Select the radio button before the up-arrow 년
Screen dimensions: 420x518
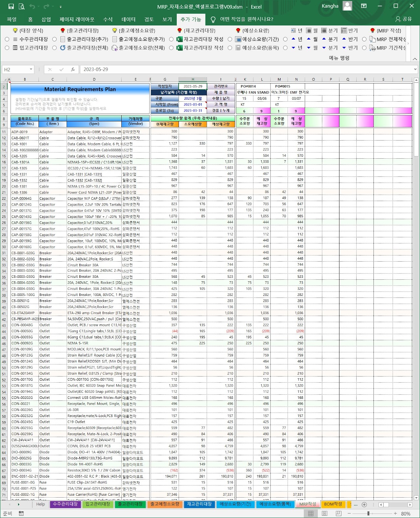(285, 39)
